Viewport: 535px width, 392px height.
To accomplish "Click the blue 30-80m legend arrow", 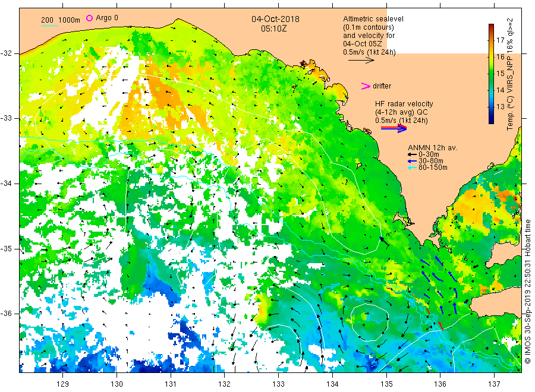I will coord(412,161).
